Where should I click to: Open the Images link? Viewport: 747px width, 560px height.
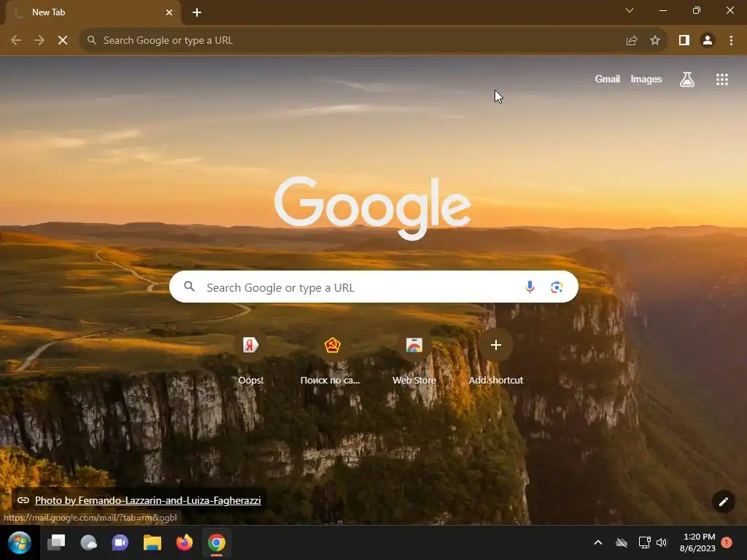(646, 79)
